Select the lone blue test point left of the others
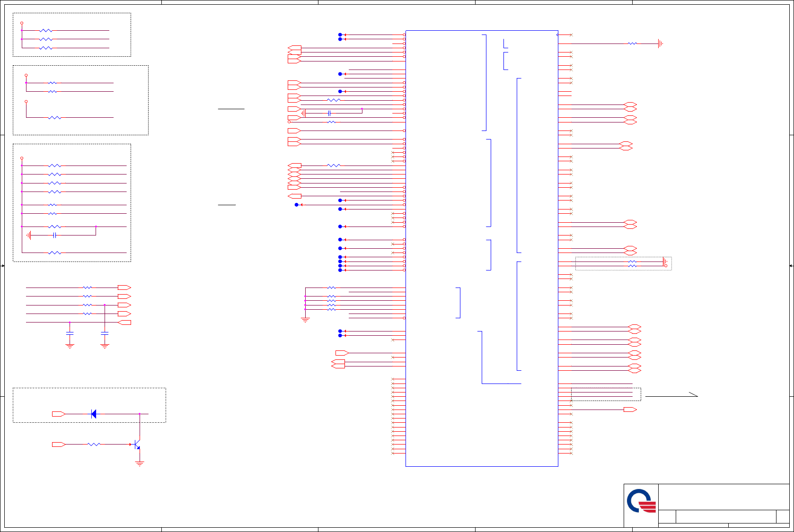Viewport: 794px width, 532px height. pos(297,205)
